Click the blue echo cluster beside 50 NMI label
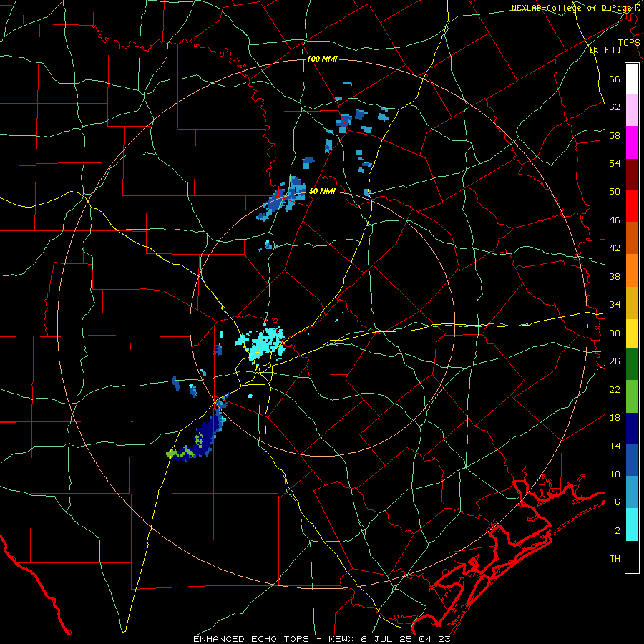Image resolution: width=644 pixels, height=644 pixels. 282,198
